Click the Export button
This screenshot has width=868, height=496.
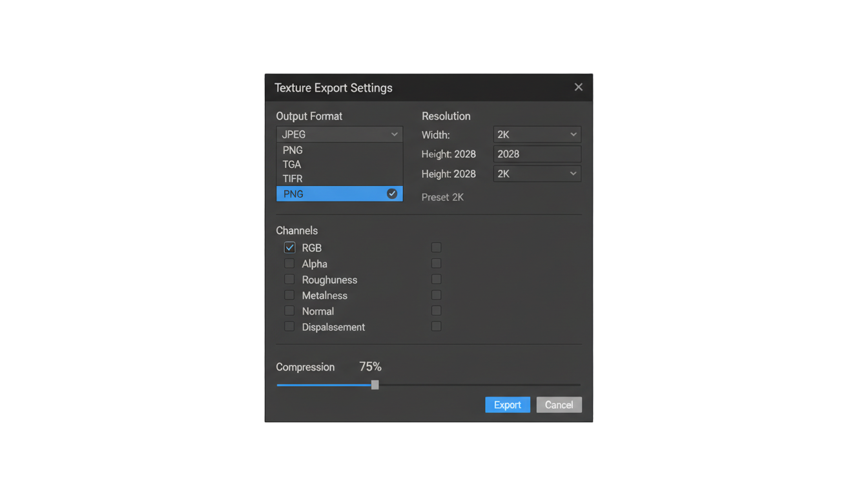[508, 405]
